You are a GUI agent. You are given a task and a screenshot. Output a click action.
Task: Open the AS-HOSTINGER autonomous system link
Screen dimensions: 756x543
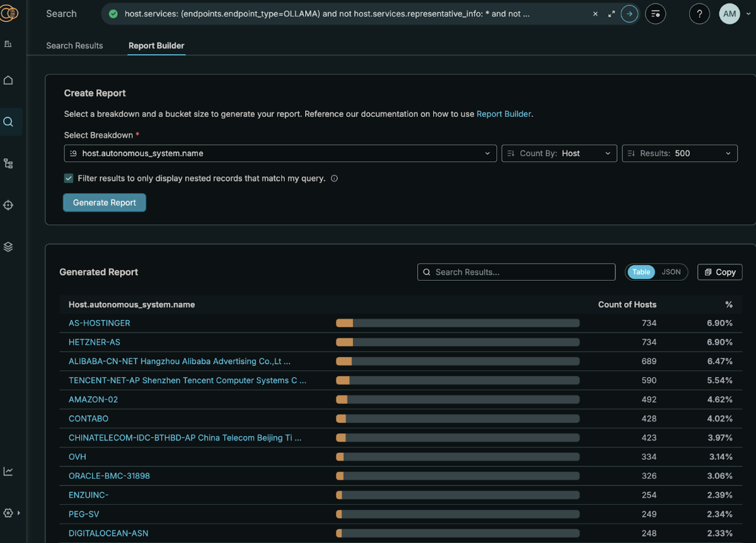(x=99, y=323)
